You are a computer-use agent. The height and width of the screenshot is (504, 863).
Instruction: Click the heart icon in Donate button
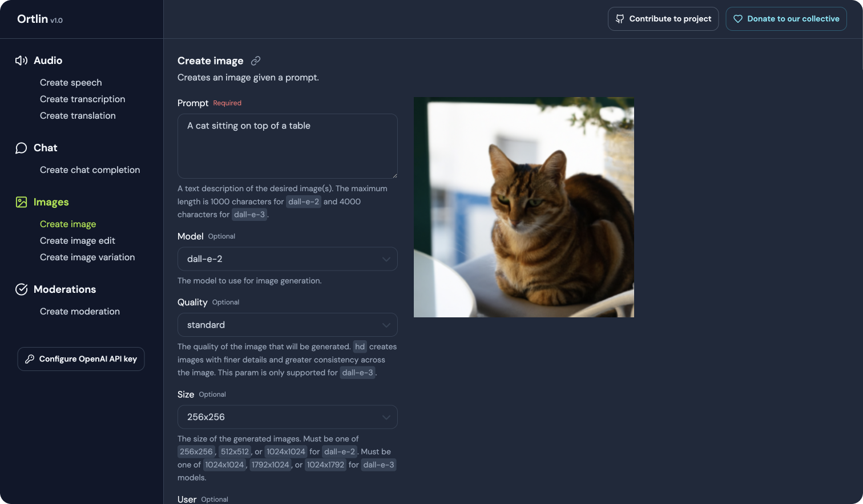coord(738,19)
